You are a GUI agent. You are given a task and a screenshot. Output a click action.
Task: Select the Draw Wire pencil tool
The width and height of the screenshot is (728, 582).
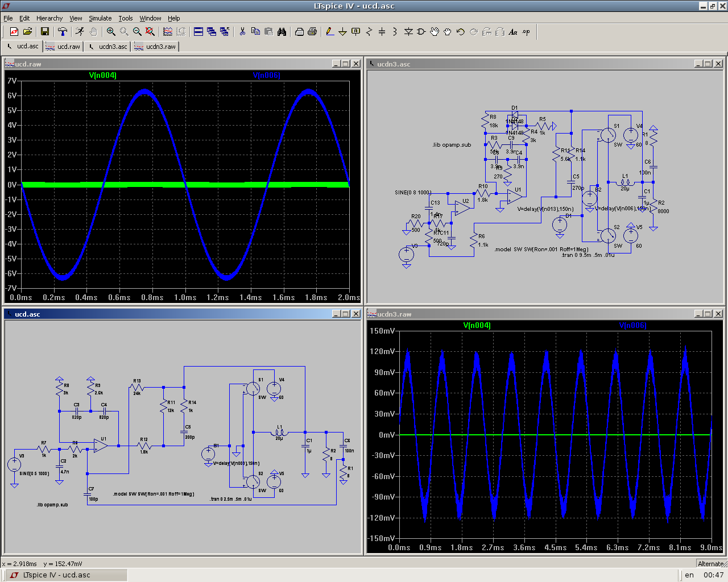pyautogui.click(x=330, y=32)
